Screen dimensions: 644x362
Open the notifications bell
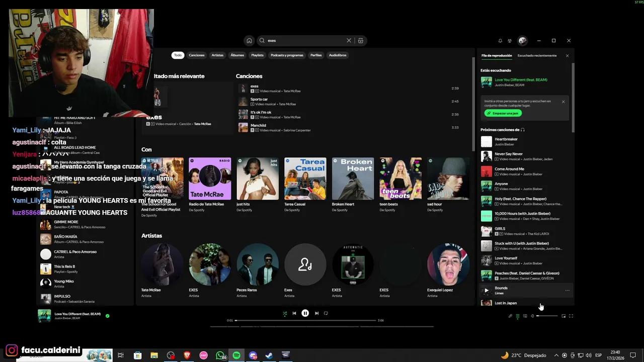[x=500, y=41]
